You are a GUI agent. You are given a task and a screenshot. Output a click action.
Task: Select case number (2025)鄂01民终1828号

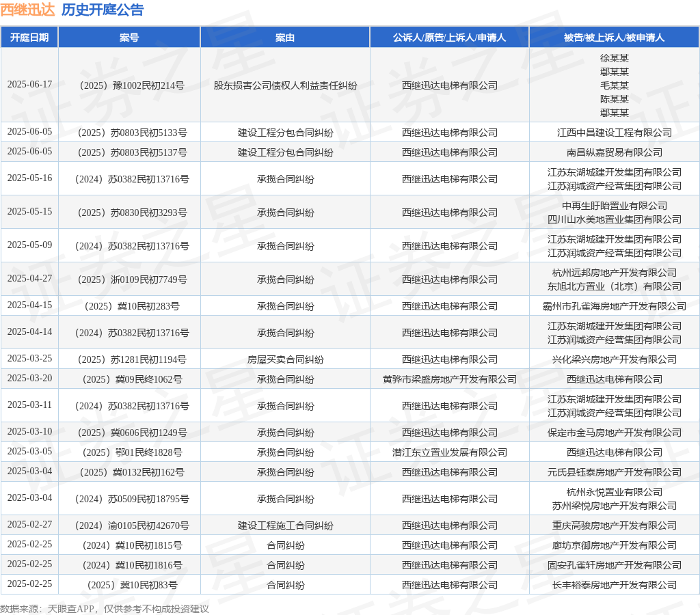pyautogui.click(x=129, y=452)
